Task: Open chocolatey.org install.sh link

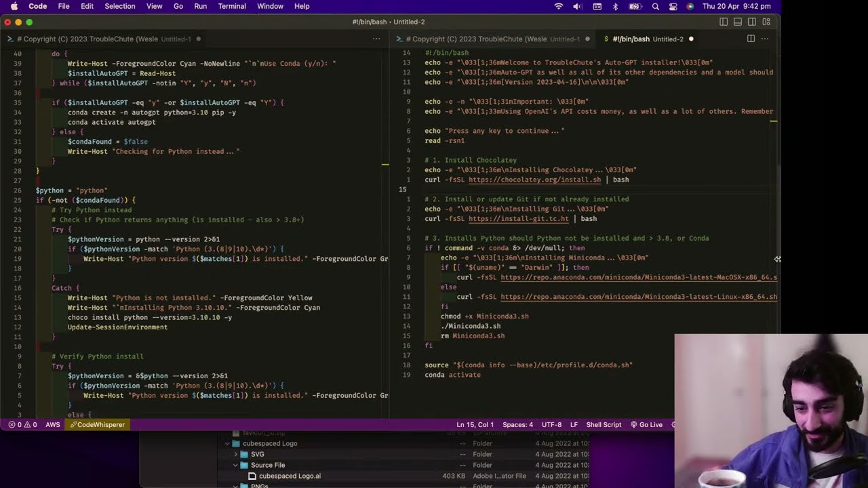Action: (x=534, y=180)
